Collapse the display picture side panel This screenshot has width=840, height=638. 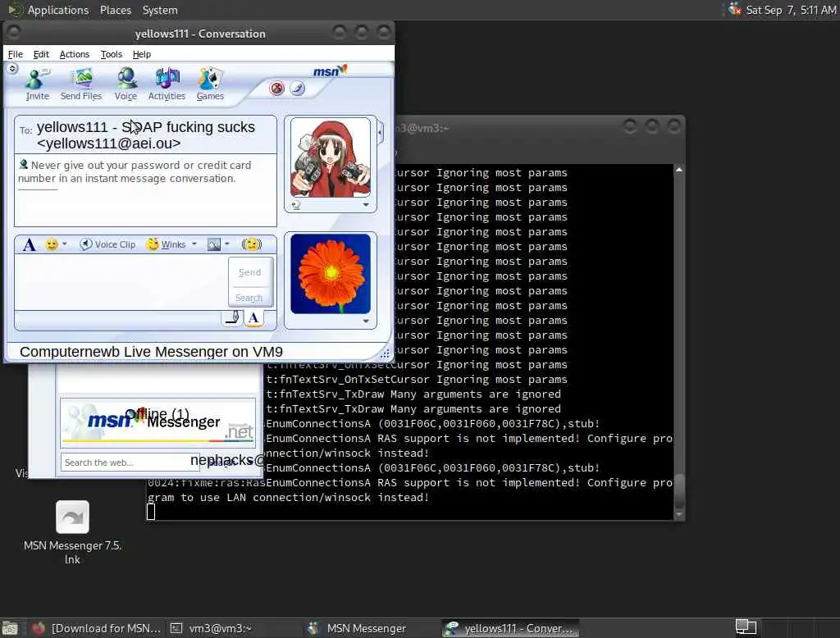[381, 132]
